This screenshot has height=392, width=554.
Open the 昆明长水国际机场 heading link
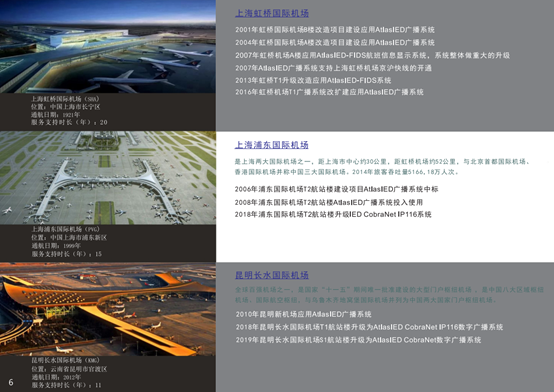(272, 275)
